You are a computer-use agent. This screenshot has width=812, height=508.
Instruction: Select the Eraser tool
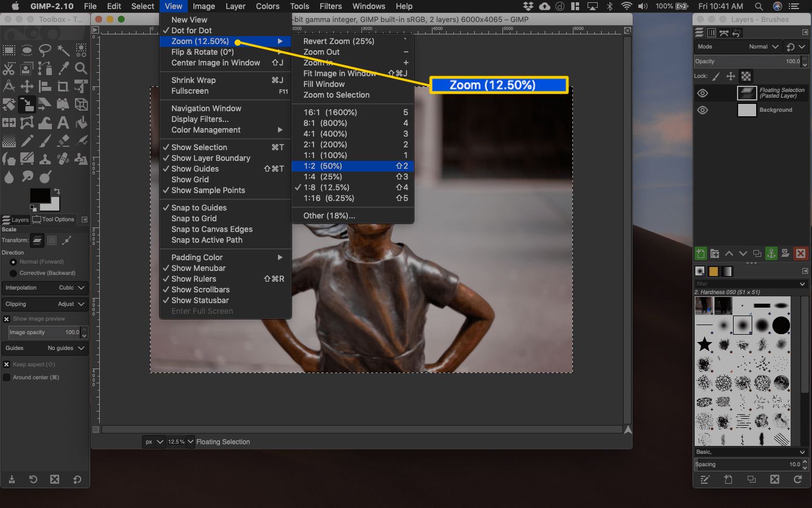(x=63, y=141)
